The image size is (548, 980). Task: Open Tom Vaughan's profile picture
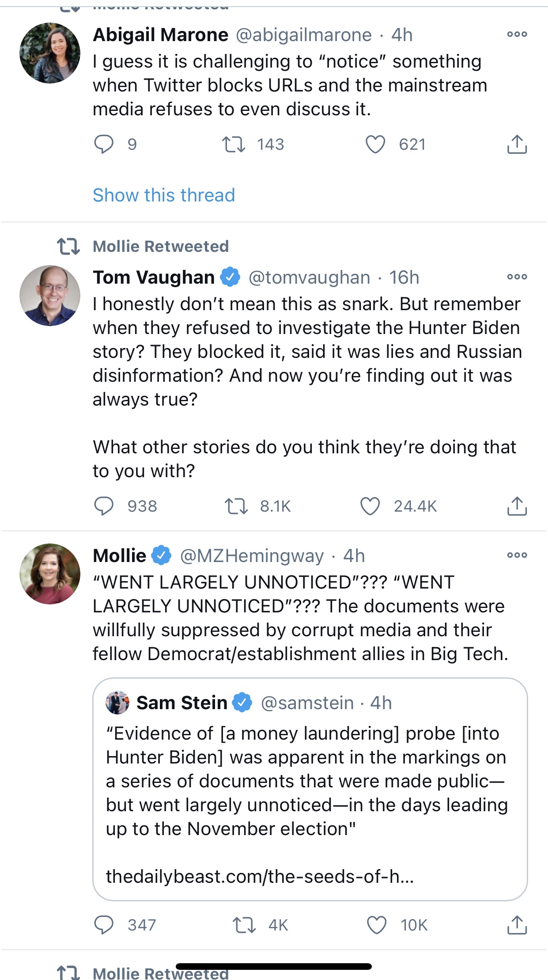(50, 296)
